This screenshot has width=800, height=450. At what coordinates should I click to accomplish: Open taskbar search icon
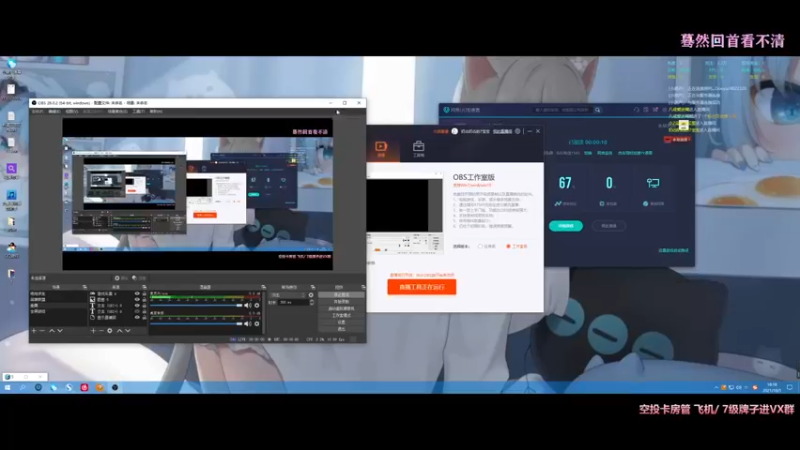coord(23,388)
